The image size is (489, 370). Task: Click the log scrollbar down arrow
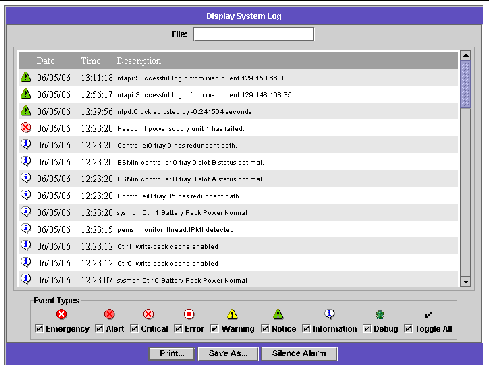(465, 282)
